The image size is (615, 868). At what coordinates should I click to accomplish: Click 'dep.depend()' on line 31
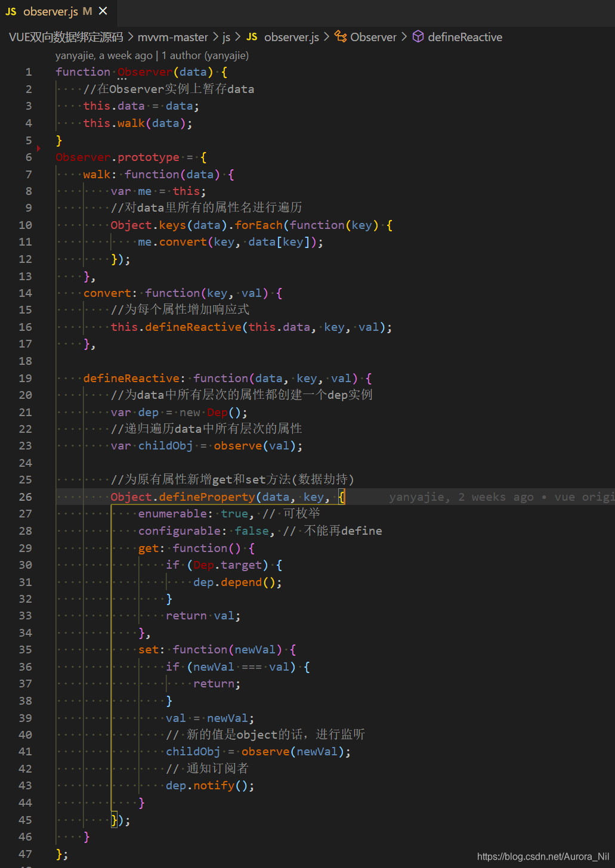pos(234,582)
